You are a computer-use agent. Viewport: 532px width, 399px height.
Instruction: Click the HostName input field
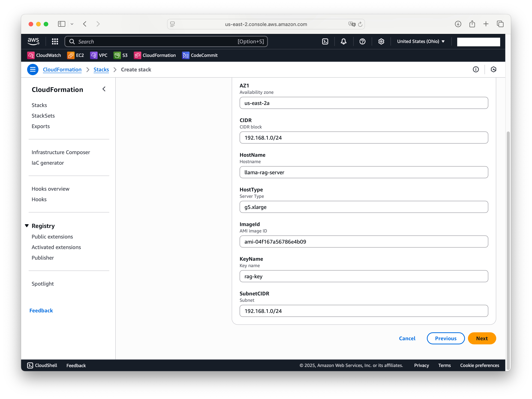(x=364, y=172)
